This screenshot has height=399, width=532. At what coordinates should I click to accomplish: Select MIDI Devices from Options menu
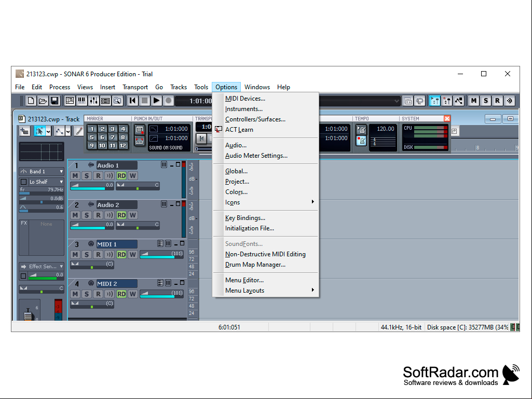point(245,99)
